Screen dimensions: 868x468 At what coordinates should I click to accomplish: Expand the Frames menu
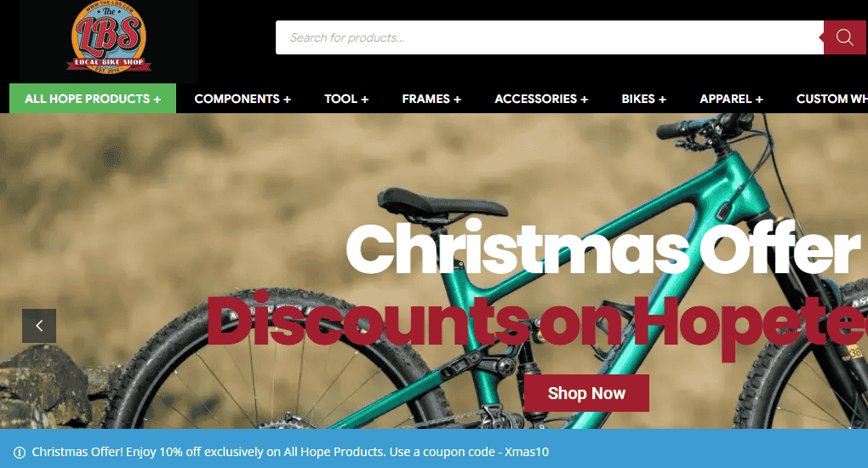tap(431, 99)
